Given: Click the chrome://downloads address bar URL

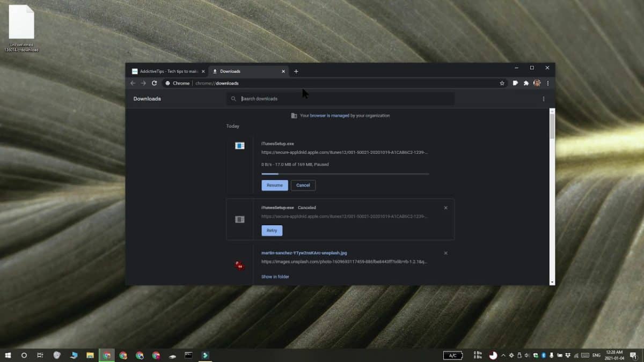Looking at the screenshot, I should (217, 83).
